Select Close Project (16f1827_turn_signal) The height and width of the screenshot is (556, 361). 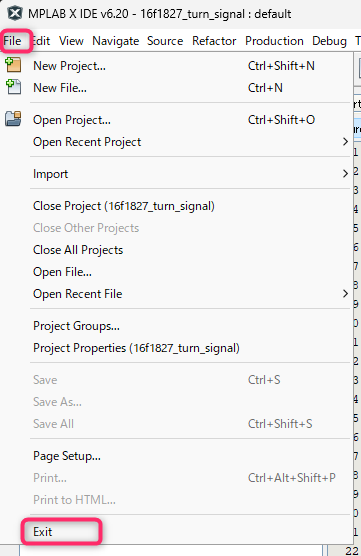pos(124,206)
